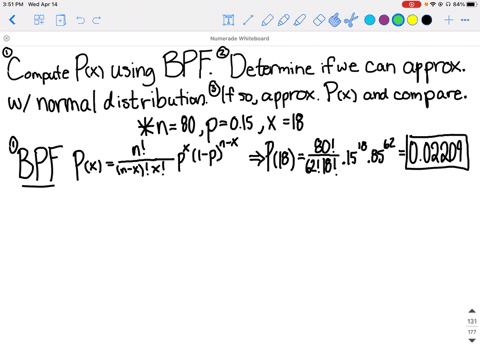
Task: Tap the Wi-Fi status icon
Action: pyautogui.click(x=433, y=4)
